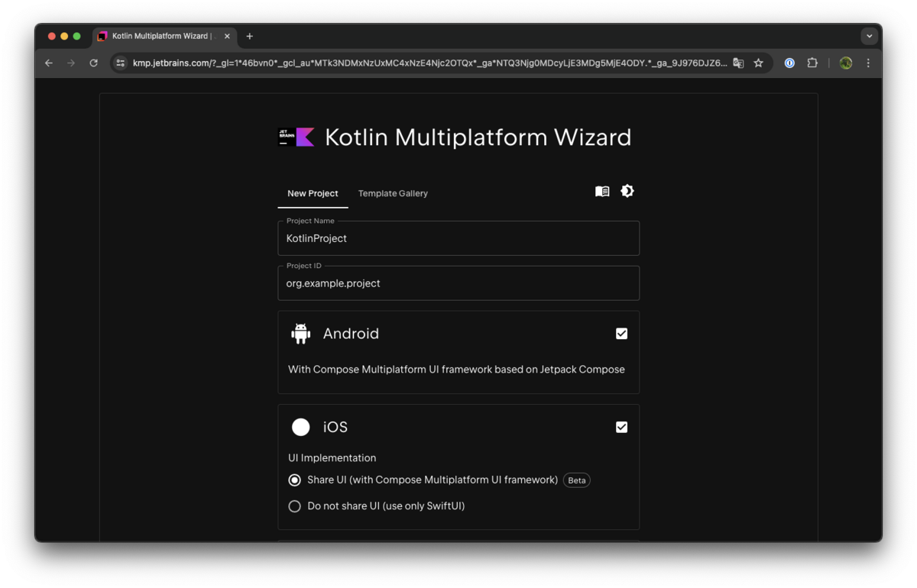The image size is (917, 588).
Task: Bookmark this page with the star icon
Action: pyautogui.click(x=758, y=63)
